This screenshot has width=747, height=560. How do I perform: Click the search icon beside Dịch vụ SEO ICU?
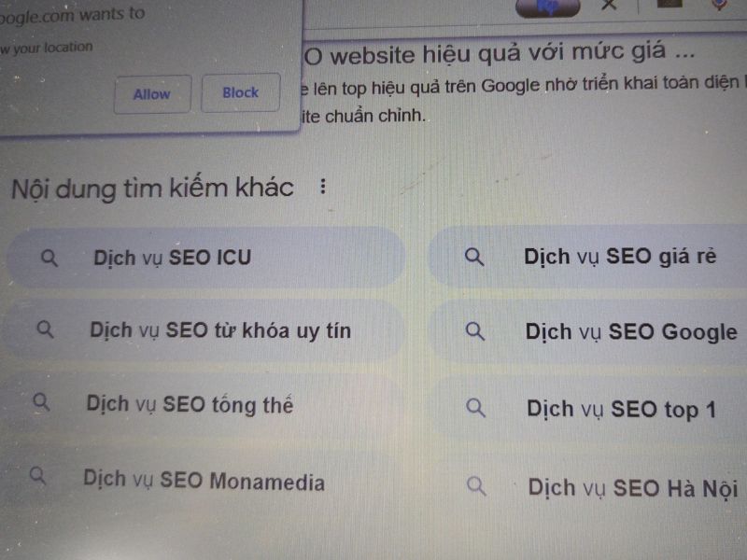pyautogui.click(x=49, y=258)
